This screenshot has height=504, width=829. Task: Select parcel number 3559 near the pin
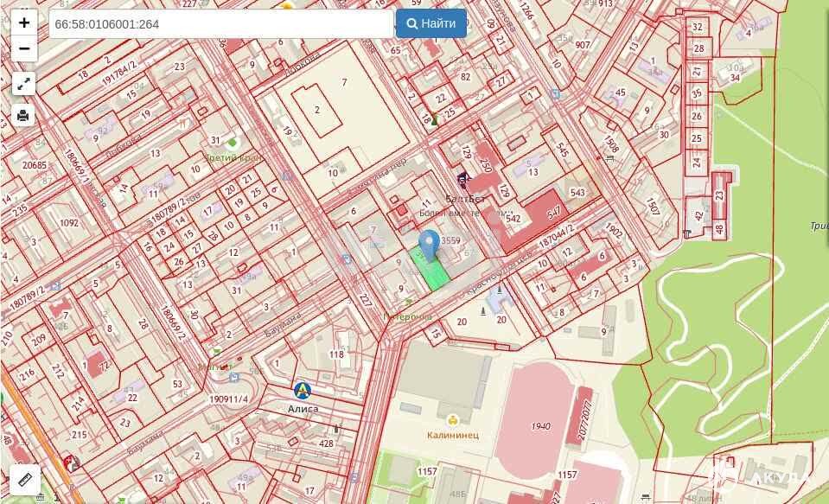pyautogui.click(x=450, y=240)
